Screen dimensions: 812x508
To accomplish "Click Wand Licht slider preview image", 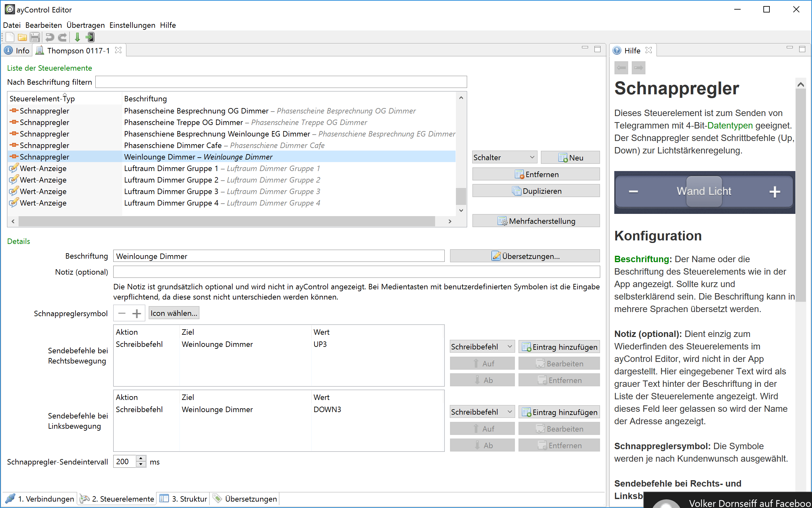I will 705,192.
